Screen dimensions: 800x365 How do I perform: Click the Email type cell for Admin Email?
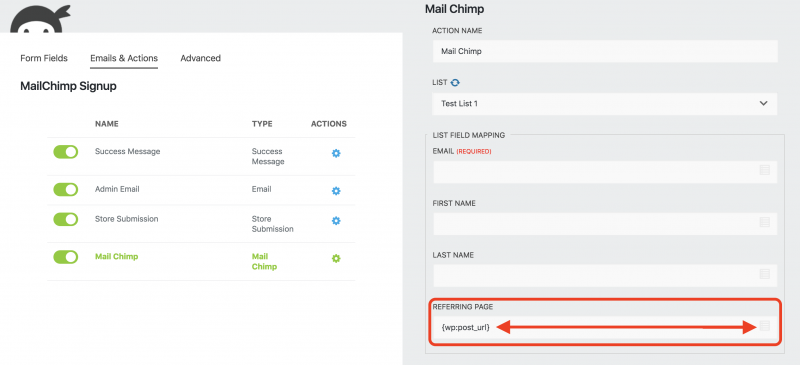262,189
